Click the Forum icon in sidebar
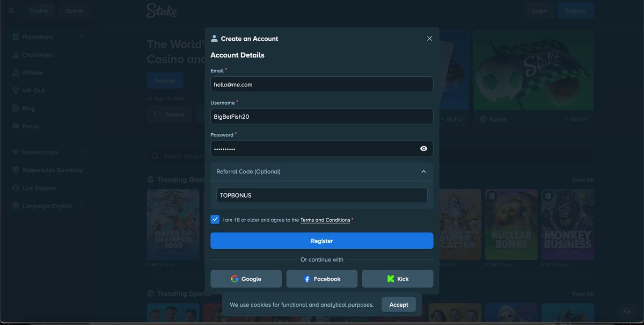 click(16, 126)
